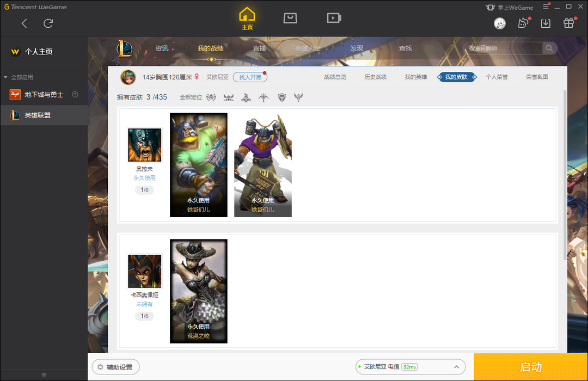
Task: Switch to 我的英雄 sub-tab
Action: pyautogui.click(x=416, y=77)
